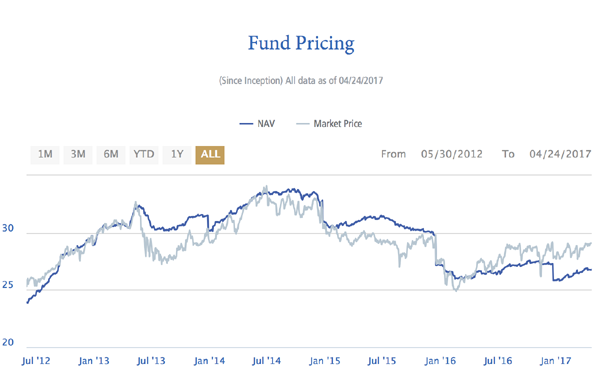The width and height of the screenshot is (600, 386).
Task: Choose the YTD range option
Action: tap(143, 155)
